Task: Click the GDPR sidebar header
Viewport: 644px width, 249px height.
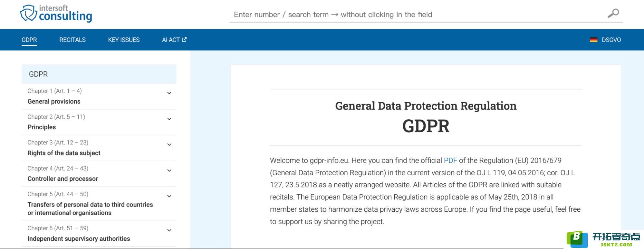Action: click(99, 74)
